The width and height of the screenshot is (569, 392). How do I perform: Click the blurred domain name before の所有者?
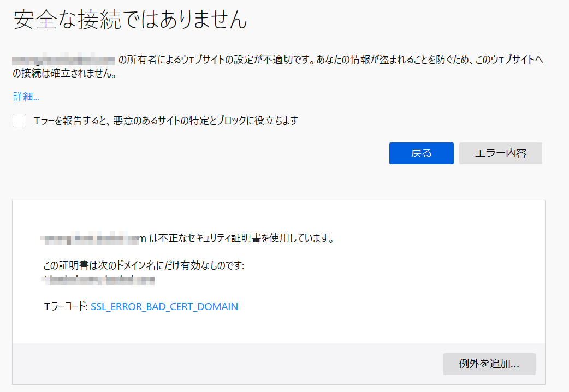(64, 60)
